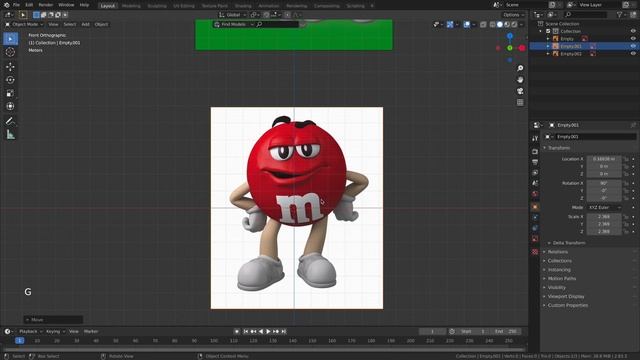Switch to material preview shading
The width and height of the screenshot is (640, 360).
pos(507,24)
